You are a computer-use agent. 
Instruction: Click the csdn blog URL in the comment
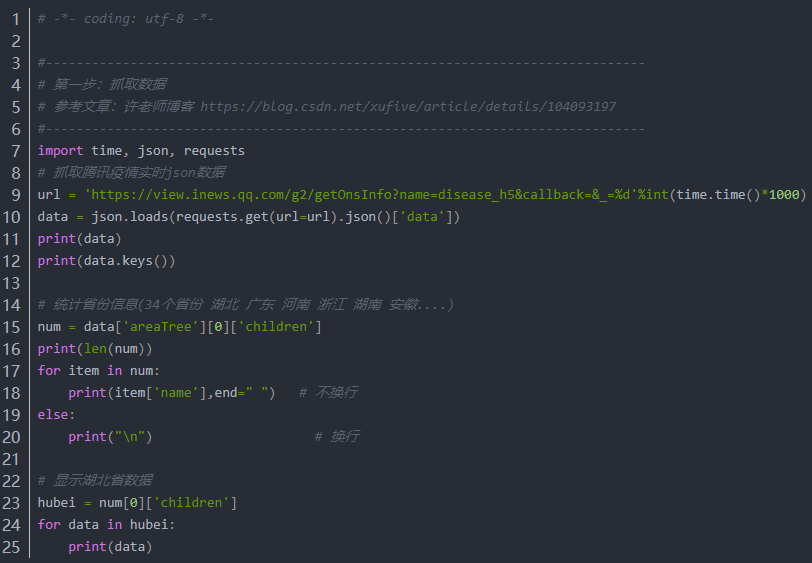click(408, 107)
